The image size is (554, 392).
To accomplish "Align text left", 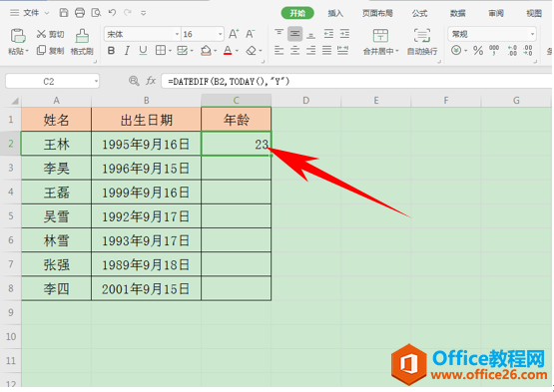I will [x=278, y=51].
